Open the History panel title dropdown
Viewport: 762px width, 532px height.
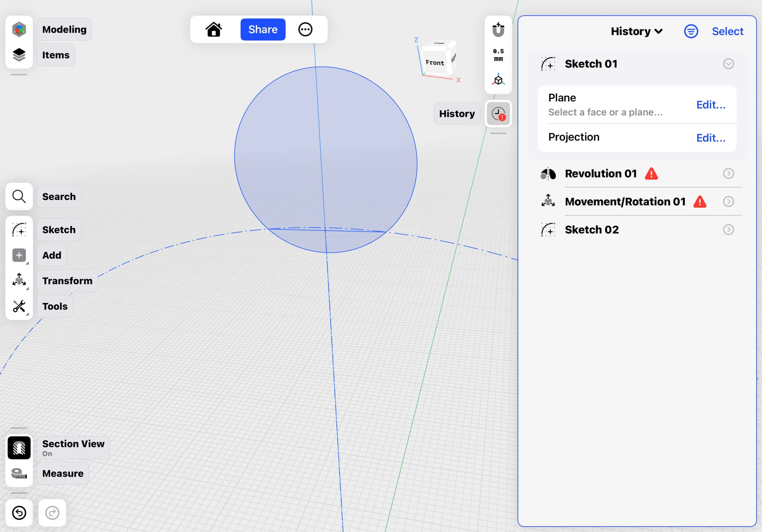coord(637,31)
